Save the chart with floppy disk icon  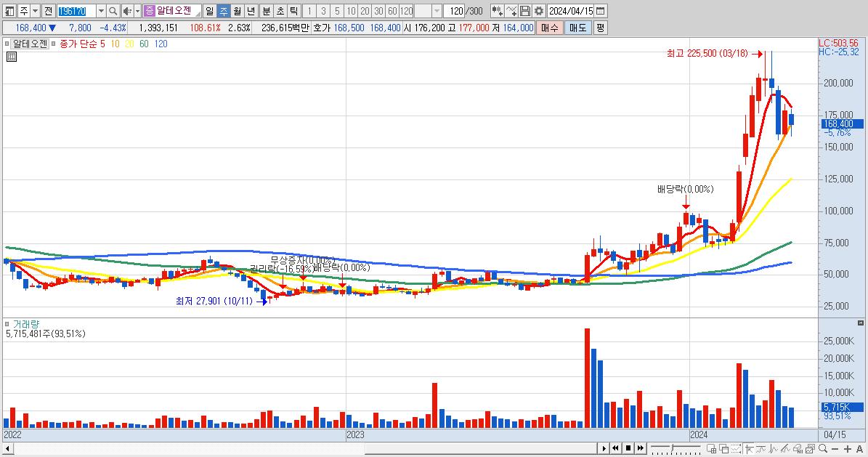coord(524,10)
